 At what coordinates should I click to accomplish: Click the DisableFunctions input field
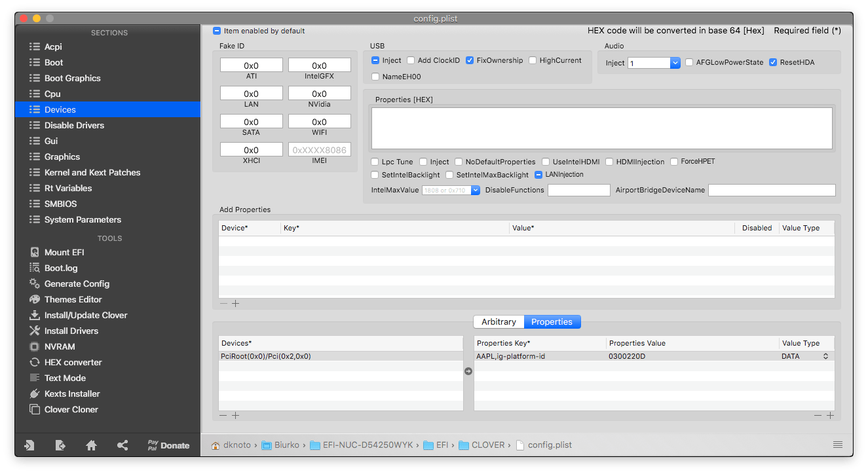click(579, 190)
